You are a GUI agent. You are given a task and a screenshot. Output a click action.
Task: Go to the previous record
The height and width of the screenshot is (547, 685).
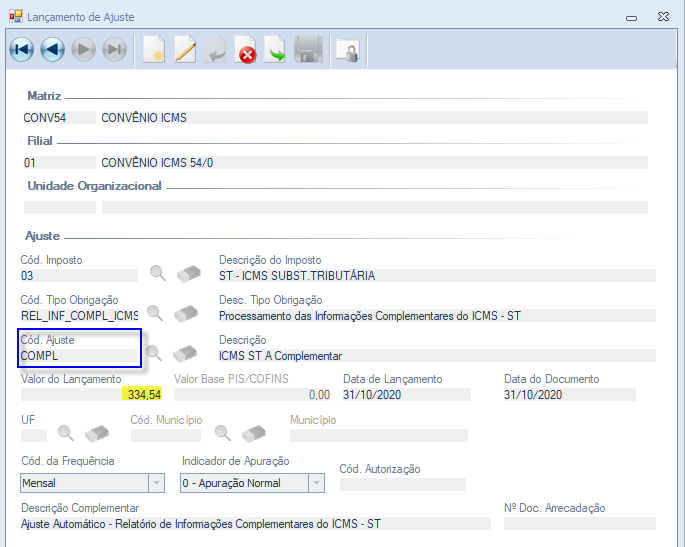point(52,49)
